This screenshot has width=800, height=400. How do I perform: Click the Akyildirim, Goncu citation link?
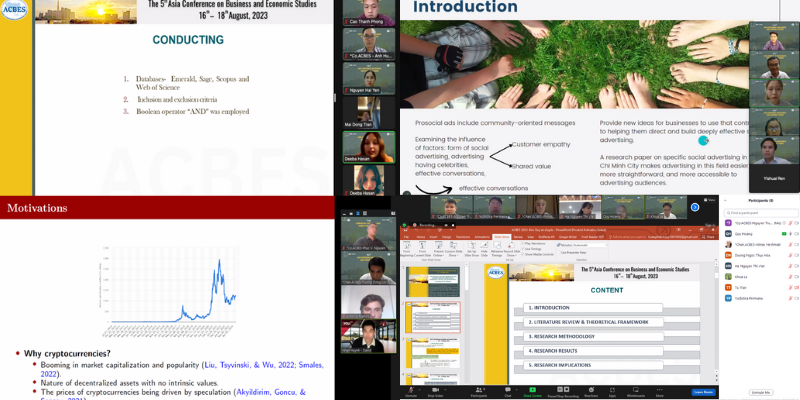[270, 392]
